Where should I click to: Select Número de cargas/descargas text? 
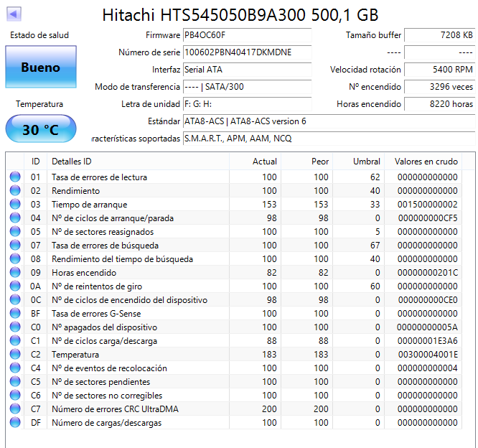click(x=106, y=423)
